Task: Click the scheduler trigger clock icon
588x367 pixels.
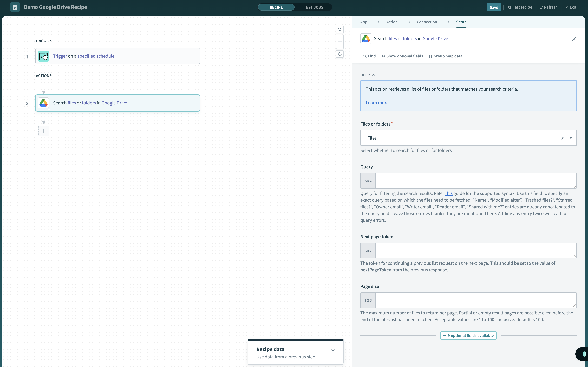Action: [x=43, y=56]
